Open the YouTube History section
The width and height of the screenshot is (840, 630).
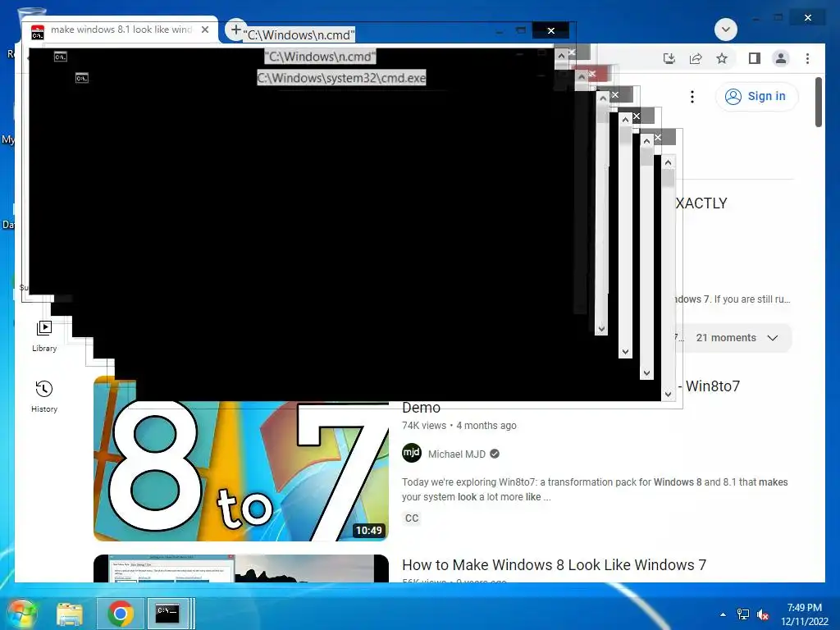coord(44,396)
